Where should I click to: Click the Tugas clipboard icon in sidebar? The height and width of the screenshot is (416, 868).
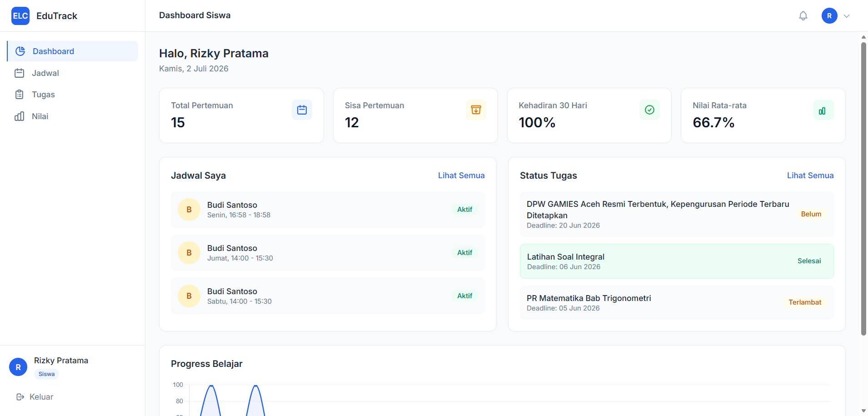click(x=20, y=95)
